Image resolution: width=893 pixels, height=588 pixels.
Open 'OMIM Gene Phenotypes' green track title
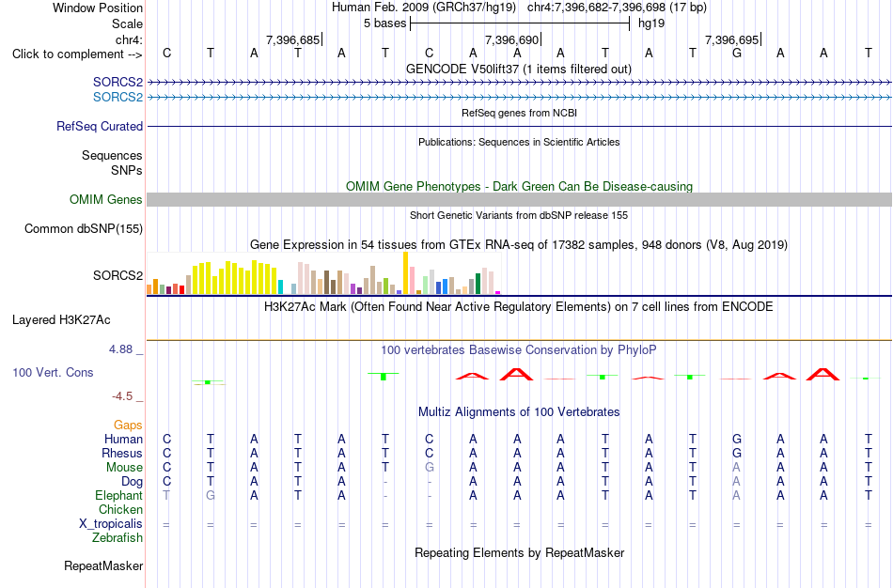point(519,187)
